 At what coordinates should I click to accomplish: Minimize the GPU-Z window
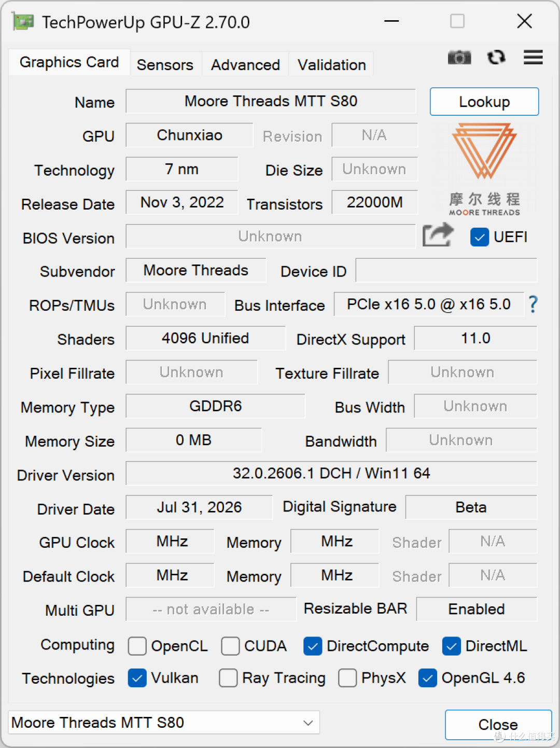(x=391, y=21)
